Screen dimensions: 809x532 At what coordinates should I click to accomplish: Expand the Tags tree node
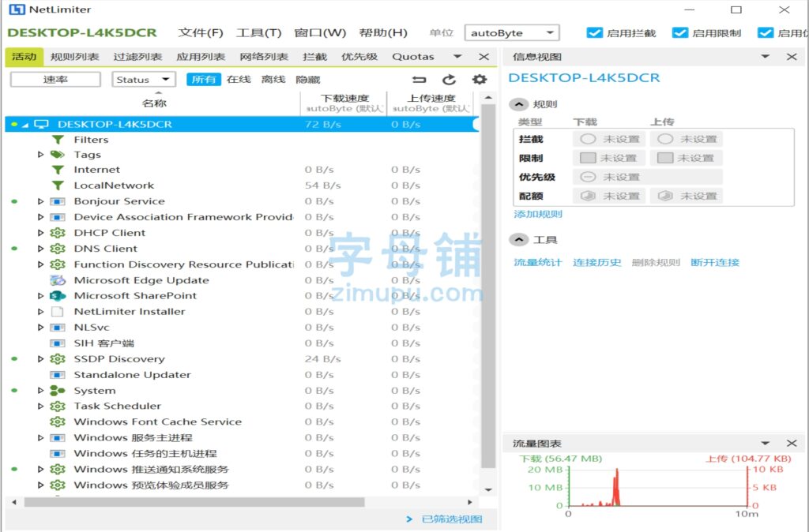point(41,155)
